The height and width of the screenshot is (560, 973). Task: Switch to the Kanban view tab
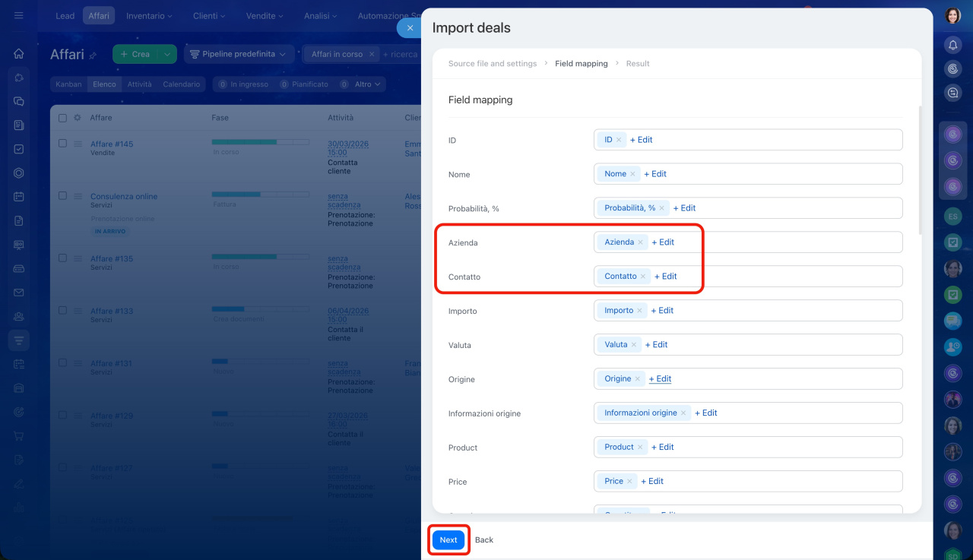tap(68, 84)
